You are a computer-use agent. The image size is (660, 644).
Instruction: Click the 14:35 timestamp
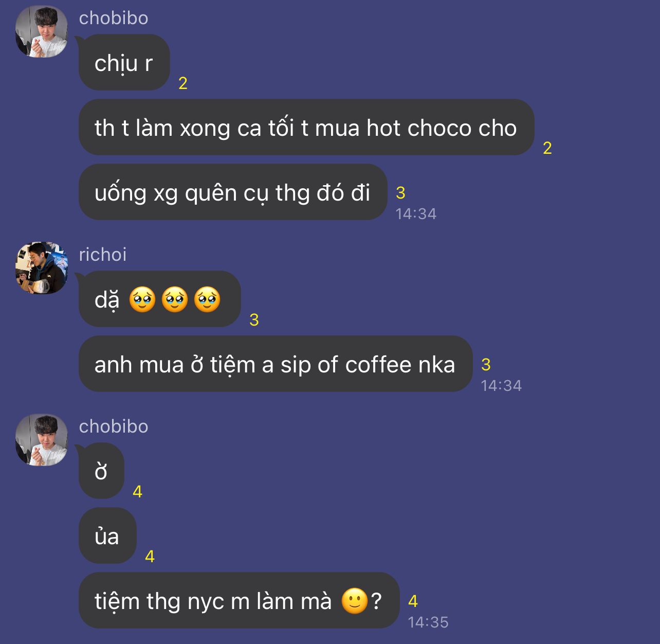tap(428, 622)
